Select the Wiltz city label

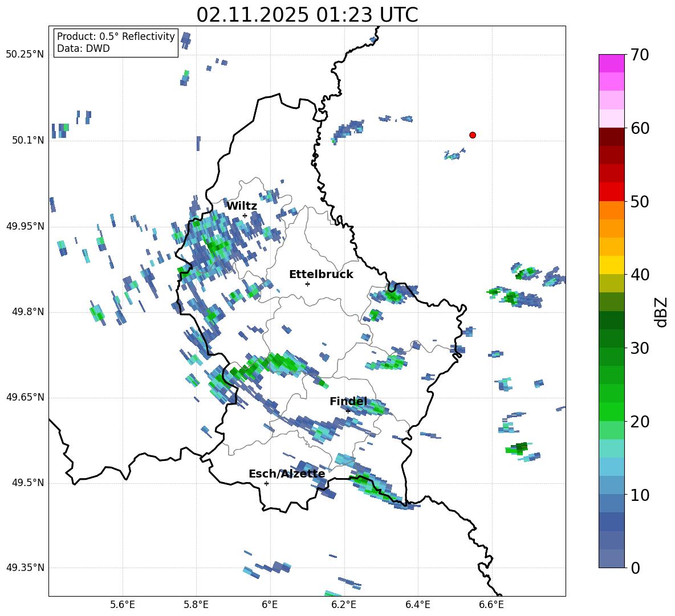click(242, 206)
